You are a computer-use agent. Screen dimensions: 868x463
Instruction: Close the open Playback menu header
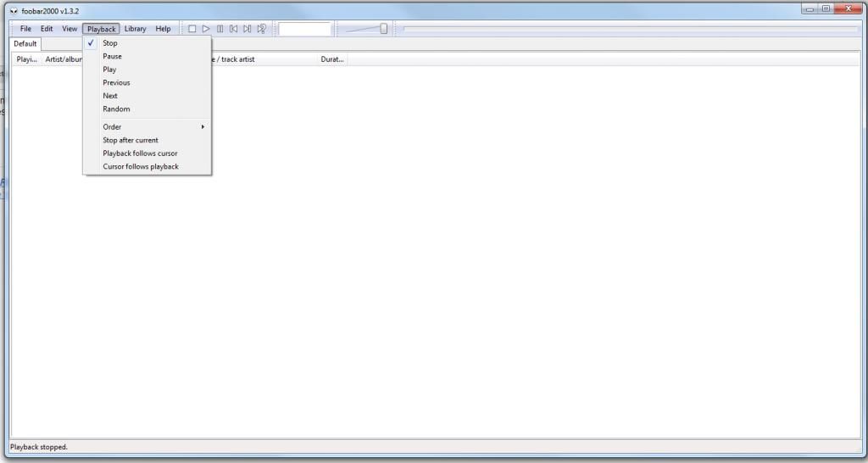coord(102,29)
